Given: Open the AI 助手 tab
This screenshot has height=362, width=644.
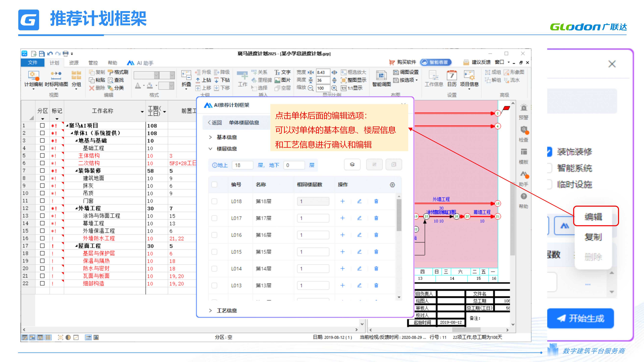Looking at the screenshot, I should click(x=140, y=63).
